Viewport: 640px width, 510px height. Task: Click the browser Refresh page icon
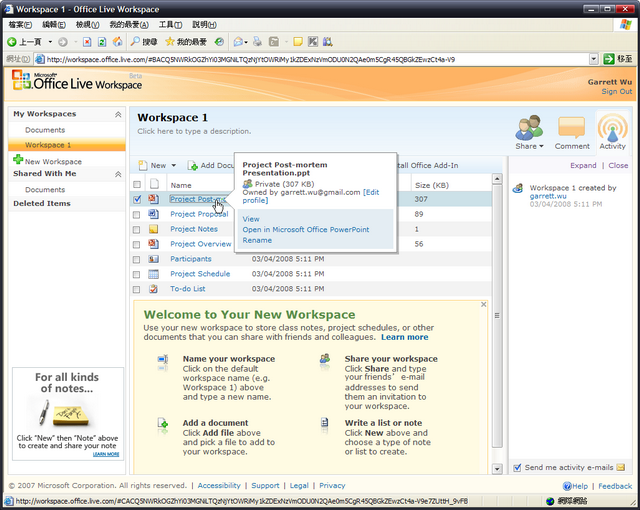(x=102, y=42)
